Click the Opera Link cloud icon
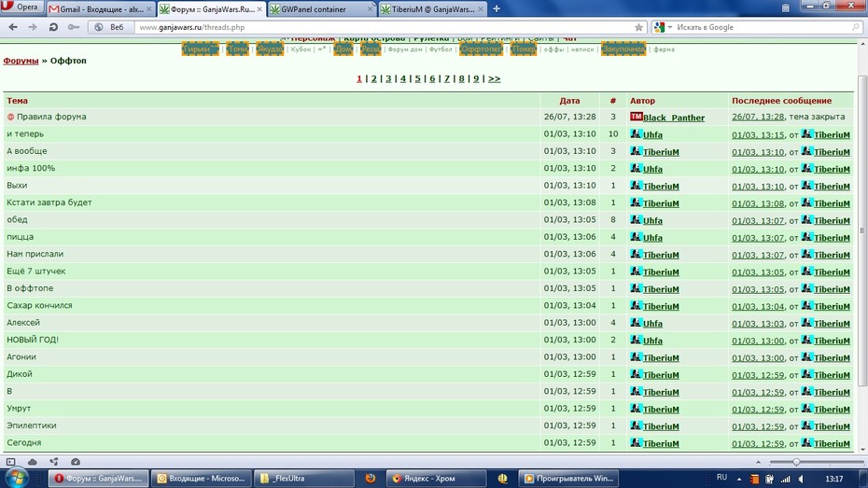The width and height of the screenshot is (868, 488). coord(32,462)
